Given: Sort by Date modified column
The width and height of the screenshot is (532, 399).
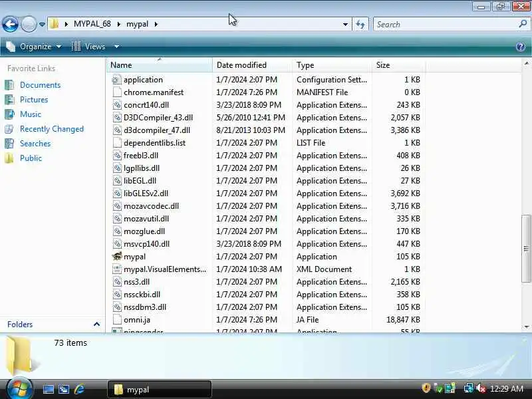Looking at the screenshot, I should click(x=252, y=65).
